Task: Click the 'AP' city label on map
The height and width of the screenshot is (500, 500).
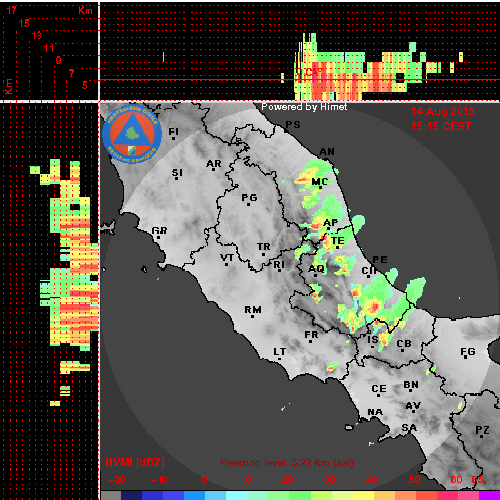Action: click(330, 222)
